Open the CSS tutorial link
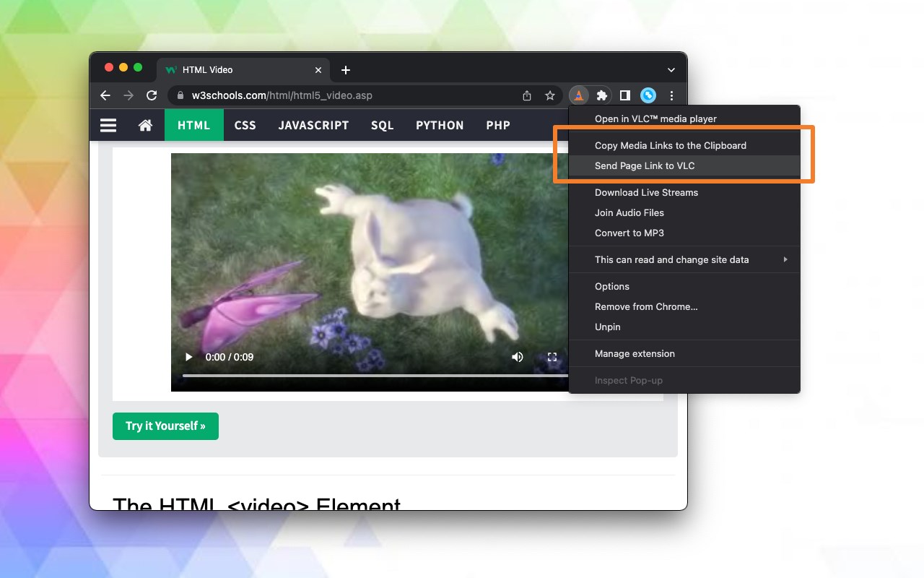This screenshot has width=924, height=578. coord(245,125)
